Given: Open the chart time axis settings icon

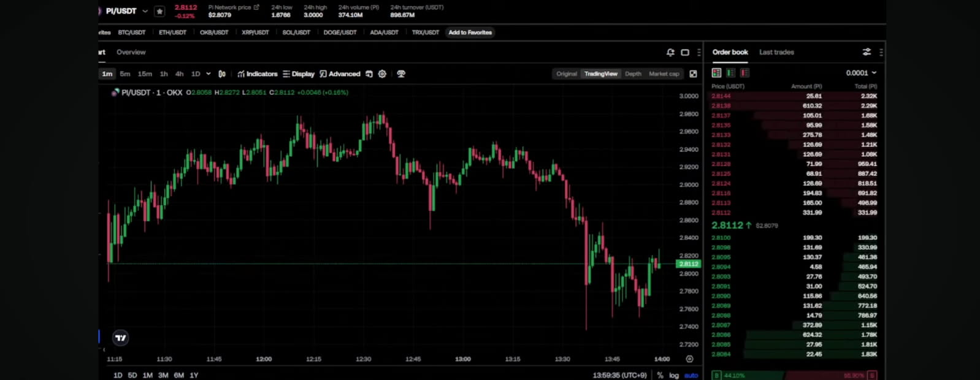Looking at the screenshot, I should pyautogui.click(x=689, y=359).
